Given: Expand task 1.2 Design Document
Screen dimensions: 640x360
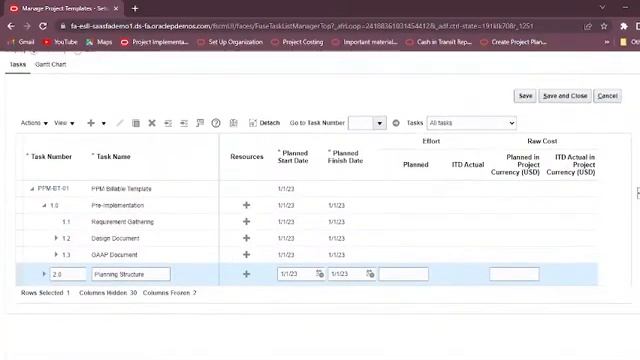Looking at the screenshot, I should click(56, 238).
